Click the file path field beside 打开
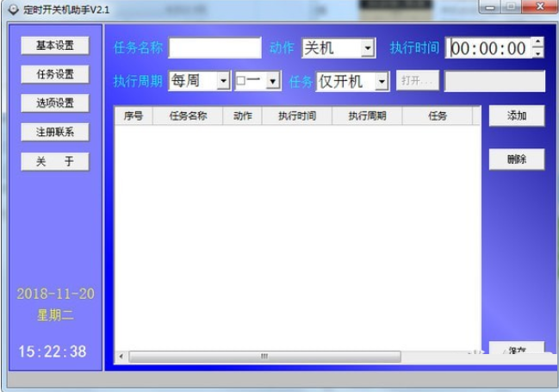Screen dimensions: 559x392 (494, 81)
